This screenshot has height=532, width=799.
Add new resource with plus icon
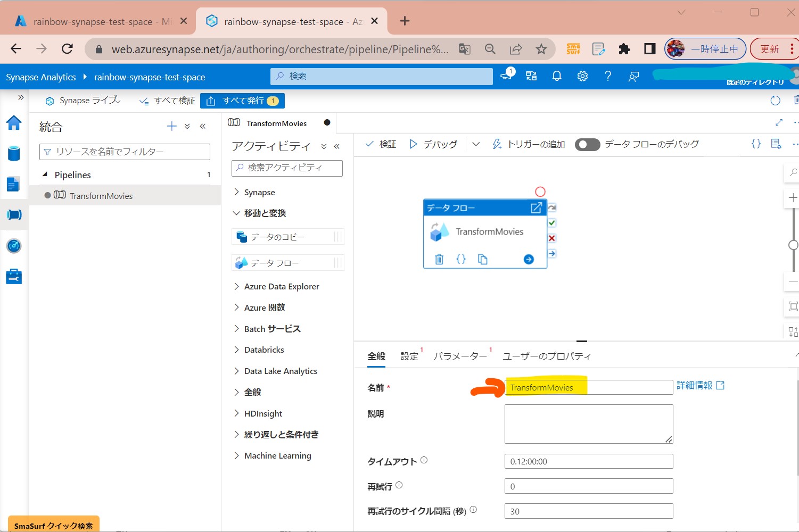pos(171,126)
